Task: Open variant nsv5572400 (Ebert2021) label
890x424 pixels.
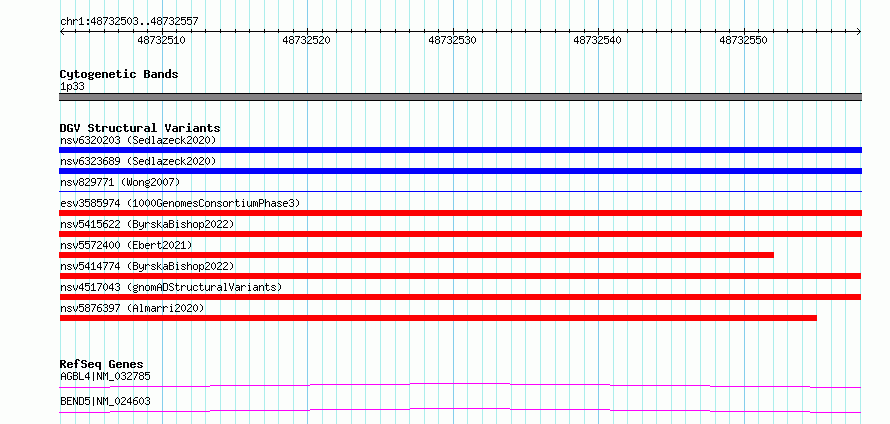Action: coord(126,245)
